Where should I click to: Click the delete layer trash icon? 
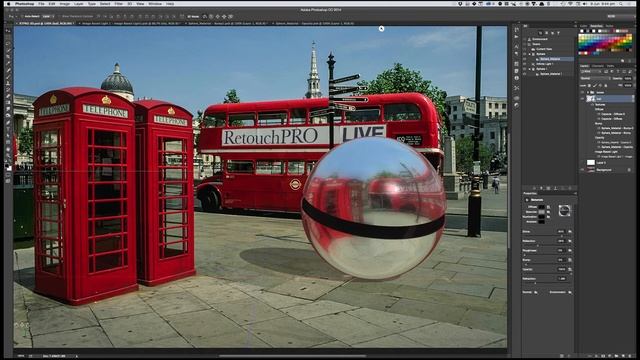point(629,356)
